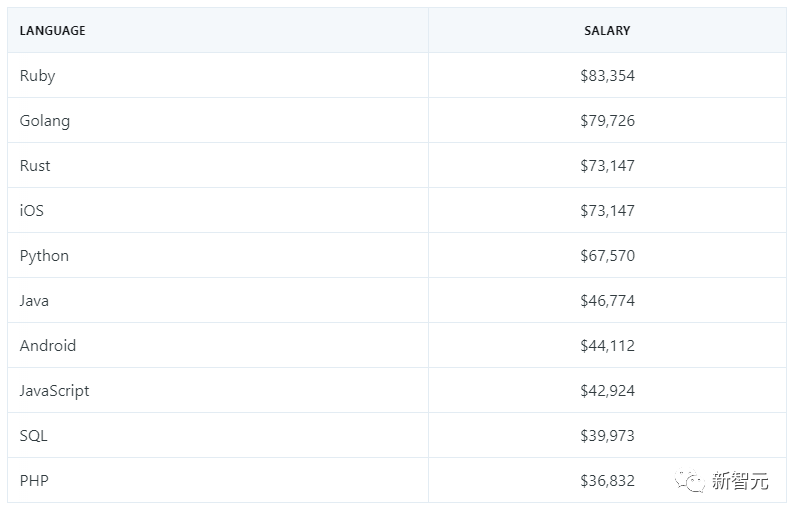Screen dimensions: 794x515
Task: Click the LANGUAGE column header
Action: pos(52,31)
